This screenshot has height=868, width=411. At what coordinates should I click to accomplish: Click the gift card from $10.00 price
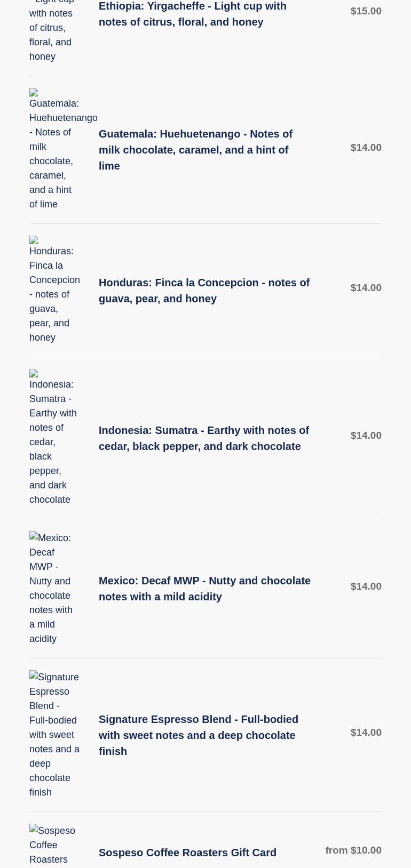point(353,850)
